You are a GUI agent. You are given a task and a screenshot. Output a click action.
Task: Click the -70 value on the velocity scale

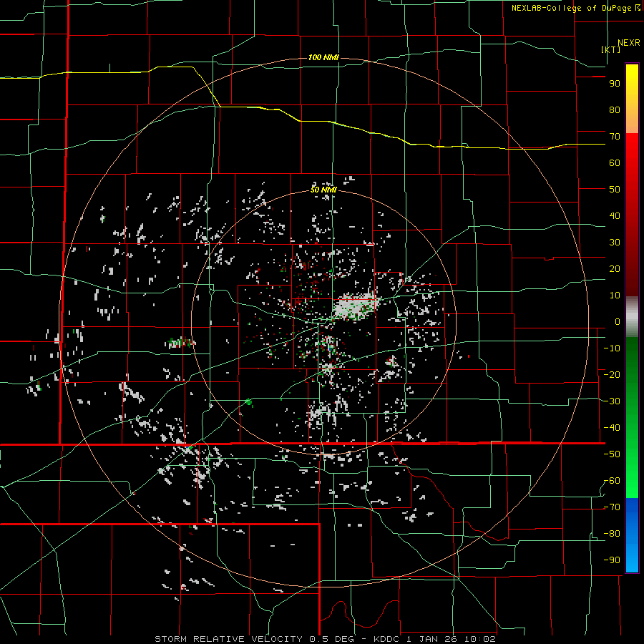coord(612,507)
